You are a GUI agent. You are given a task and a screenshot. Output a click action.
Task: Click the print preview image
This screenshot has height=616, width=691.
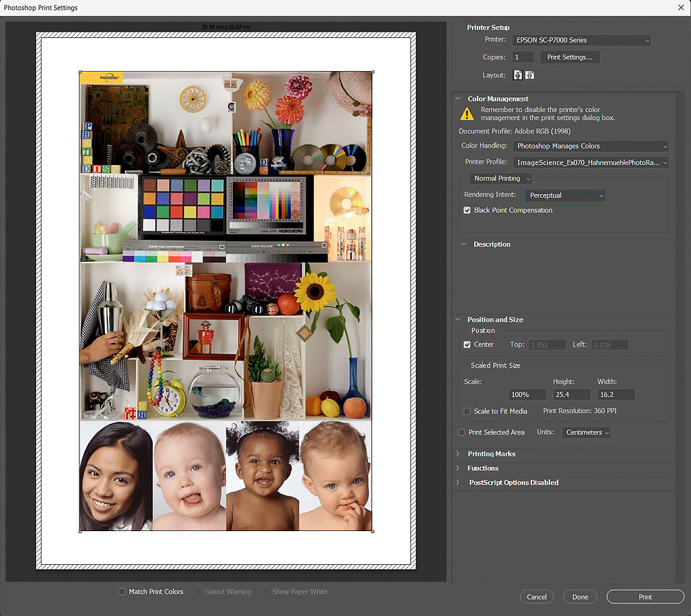[x=226, y=301]
